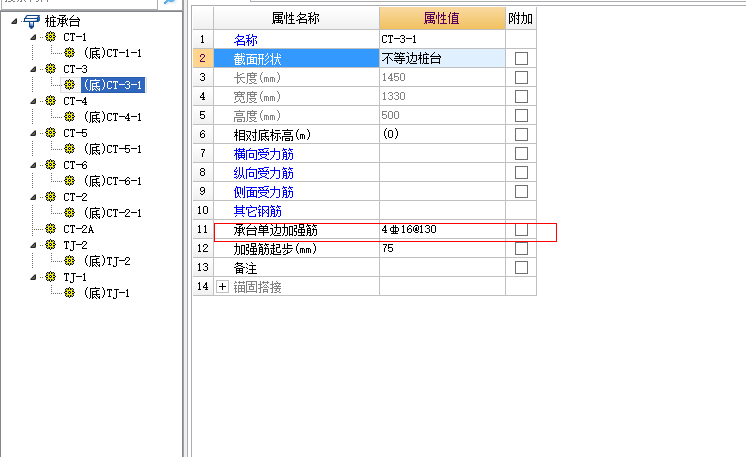Select the (底)CT-6-1 tree item
Viewport: 746px width, 457px height.
click(112, 181)
